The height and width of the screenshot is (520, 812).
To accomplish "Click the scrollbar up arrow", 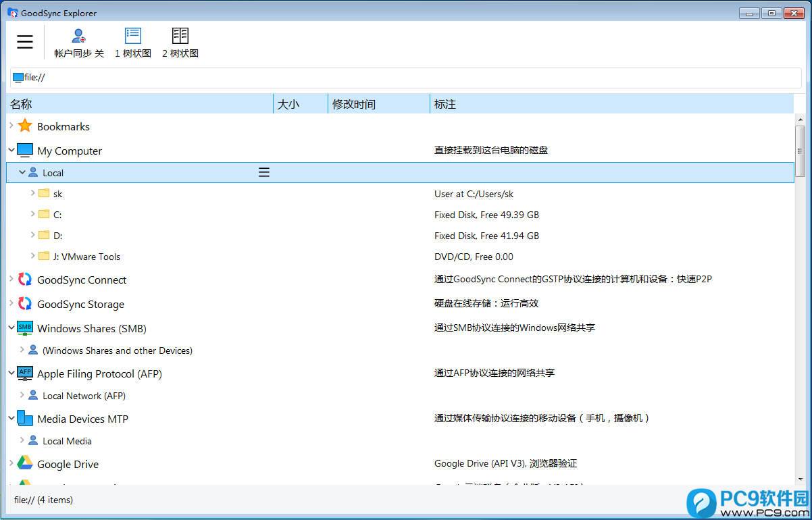I will (x=800, y=119).
